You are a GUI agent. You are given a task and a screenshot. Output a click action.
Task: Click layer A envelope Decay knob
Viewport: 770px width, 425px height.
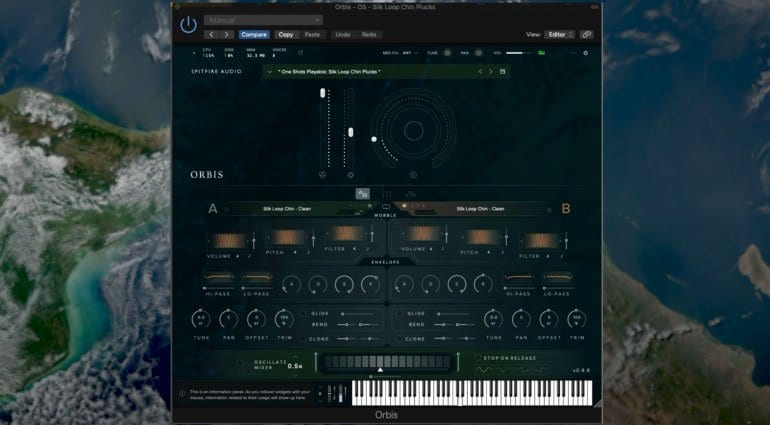pyautogui.click(x=318, y=284)
